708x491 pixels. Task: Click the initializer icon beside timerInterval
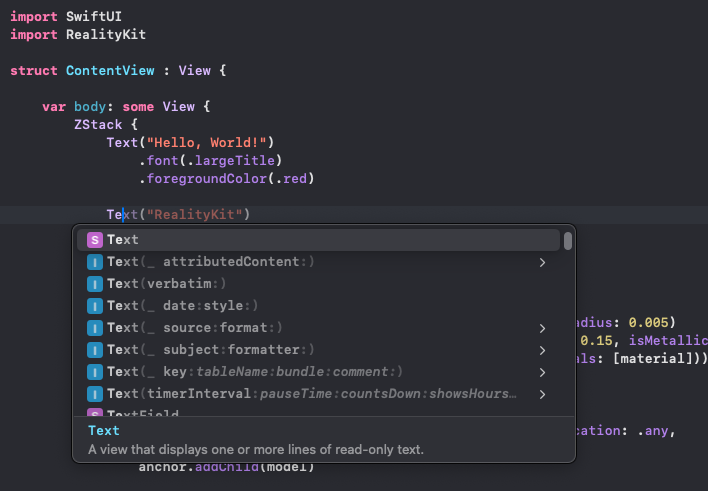tap(95, 394)
